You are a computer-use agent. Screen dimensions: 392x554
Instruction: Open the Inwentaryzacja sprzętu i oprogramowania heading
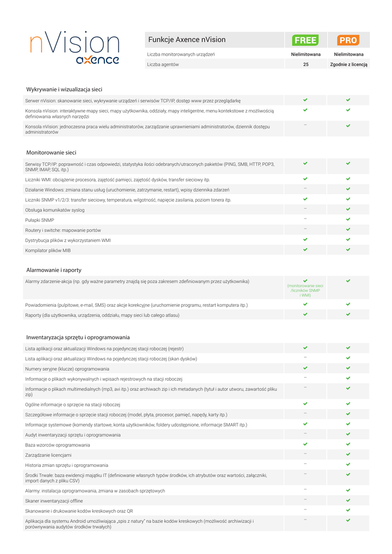[78, 337]
